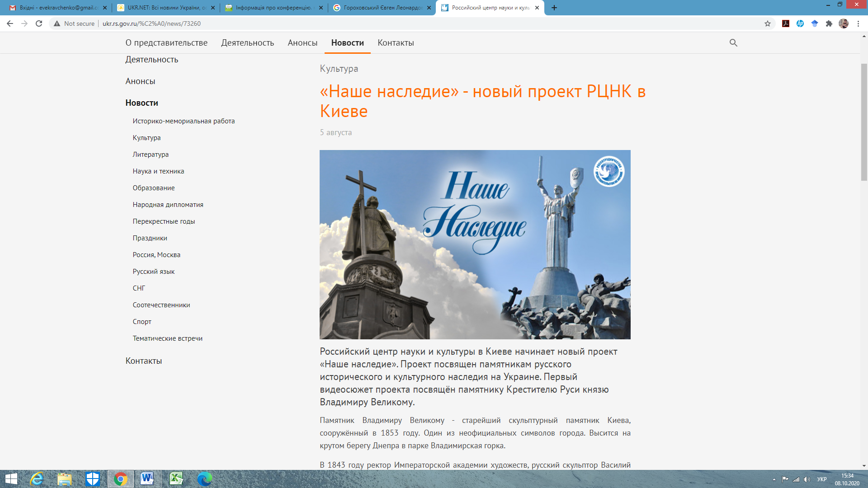The width and height of the screenshot is (868, 488).
Task: Show hidden system tray icons
Action: tap(774, 479)
